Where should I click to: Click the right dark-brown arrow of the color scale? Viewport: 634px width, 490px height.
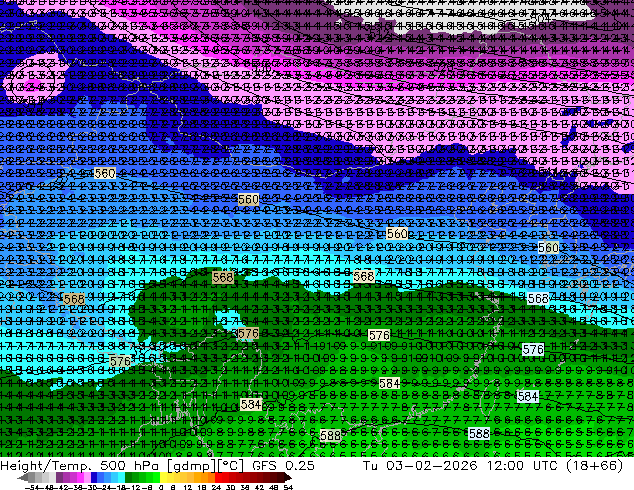(x=287, y=478)
